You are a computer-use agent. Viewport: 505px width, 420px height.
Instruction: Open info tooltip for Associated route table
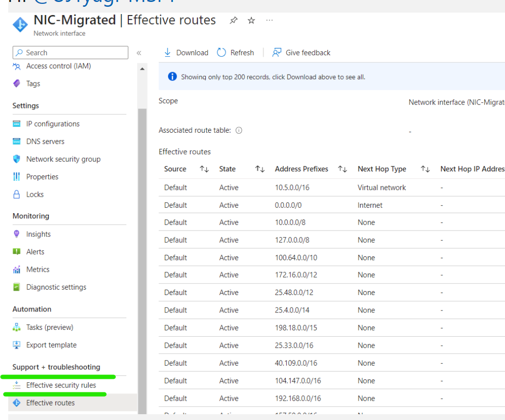[x=239, y=130]
